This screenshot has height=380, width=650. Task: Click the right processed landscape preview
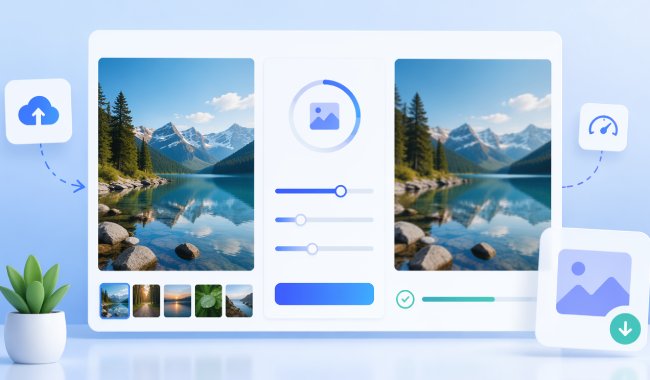coord(473,165)
